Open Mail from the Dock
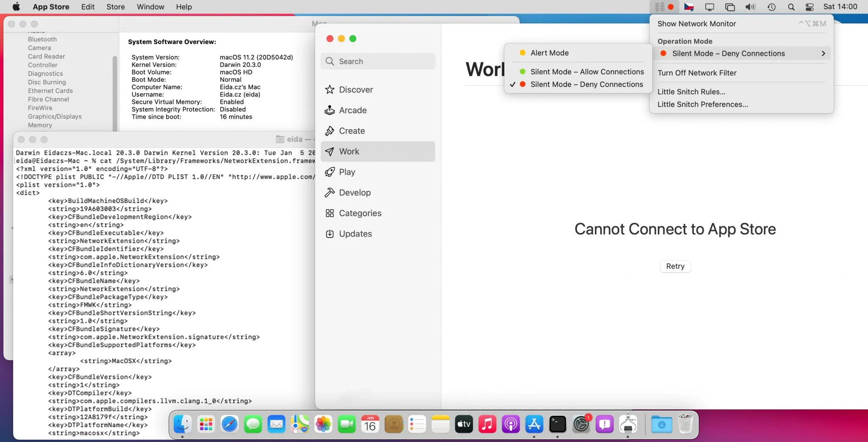868x442 pixels. point(276,424)
